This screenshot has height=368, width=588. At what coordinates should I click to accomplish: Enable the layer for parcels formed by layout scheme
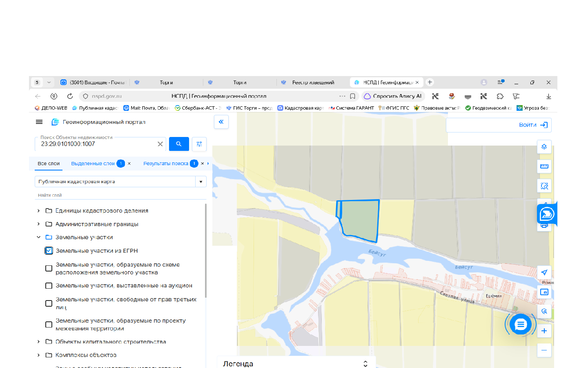tap(49, 269)
